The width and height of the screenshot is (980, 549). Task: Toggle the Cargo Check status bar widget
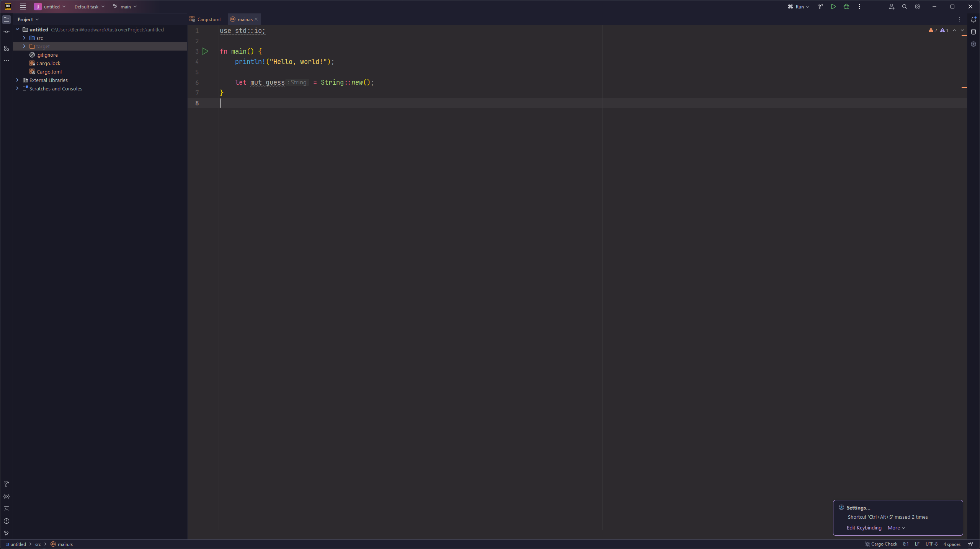click(881, 544)
